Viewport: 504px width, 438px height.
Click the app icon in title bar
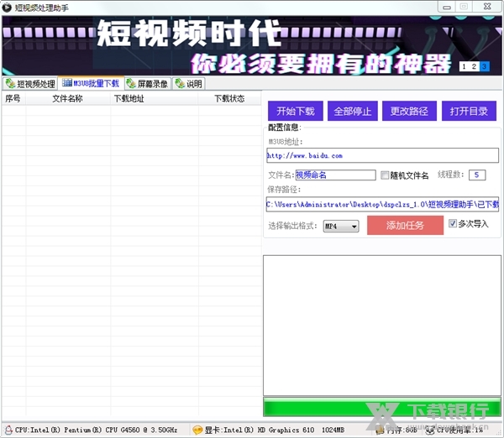pos(8,7)
